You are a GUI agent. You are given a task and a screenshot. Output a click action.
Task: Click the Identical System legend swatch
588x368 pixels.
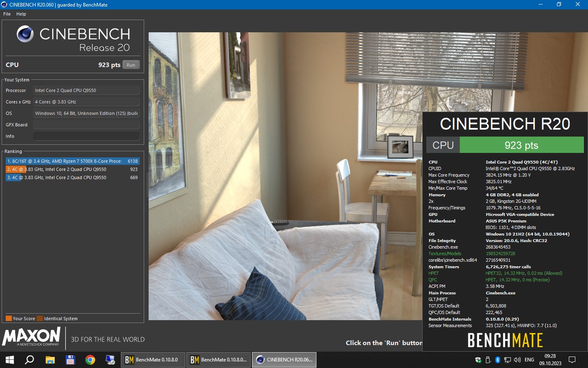40,319
